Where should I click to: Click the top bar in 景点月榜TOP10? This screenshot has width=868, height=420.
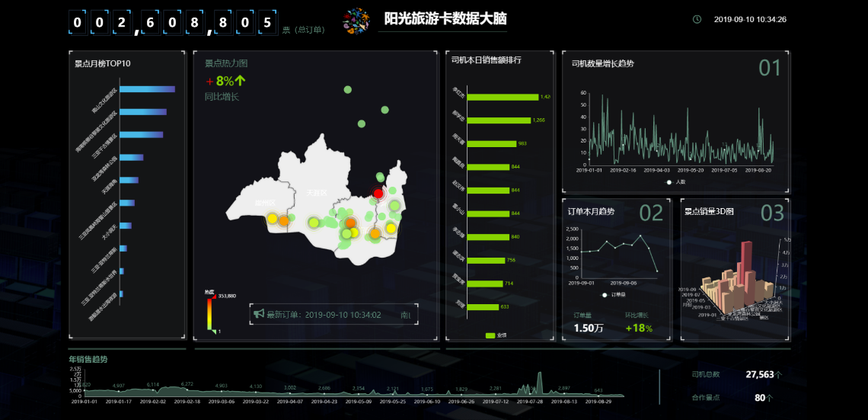click(147, 89)
